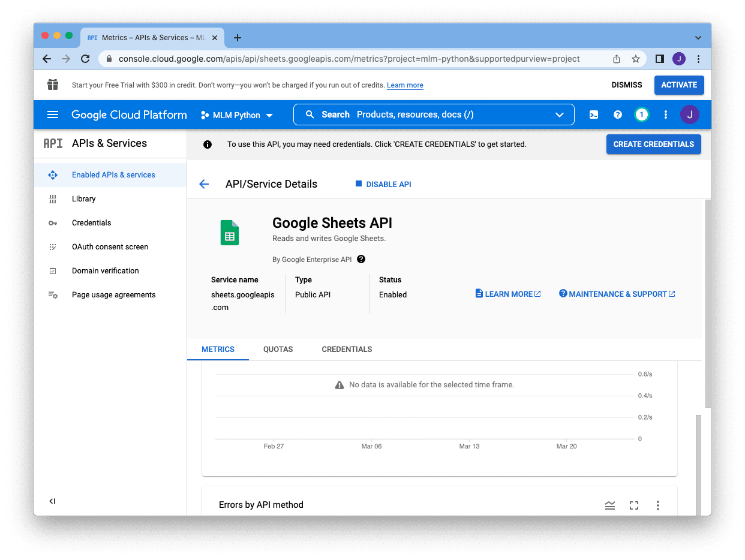Click the CREATE CREDENTIALS button

653,144
